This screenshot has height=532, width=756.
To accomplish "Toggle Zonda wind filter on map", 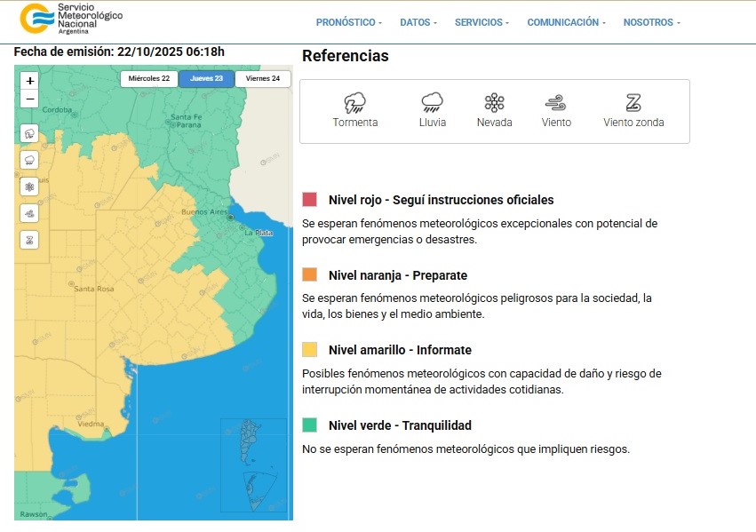I will (30, 240).
